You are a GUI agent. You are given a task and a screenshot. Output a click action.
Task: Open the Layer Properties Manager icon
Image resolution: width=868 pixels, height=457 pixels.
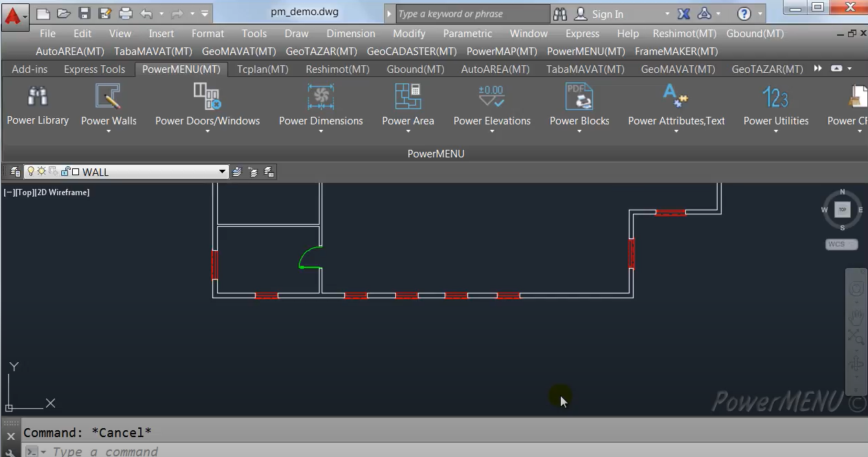(15, 172)
